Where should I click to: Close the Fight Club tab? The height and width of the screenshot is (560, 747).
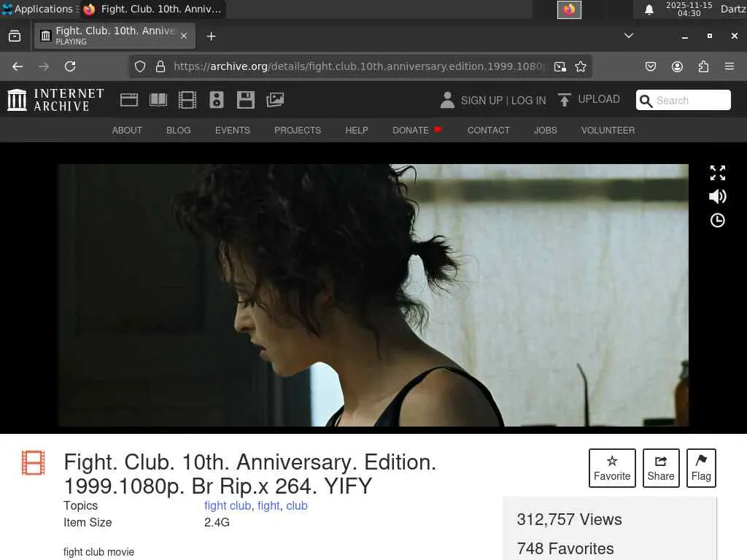point(184,36)
